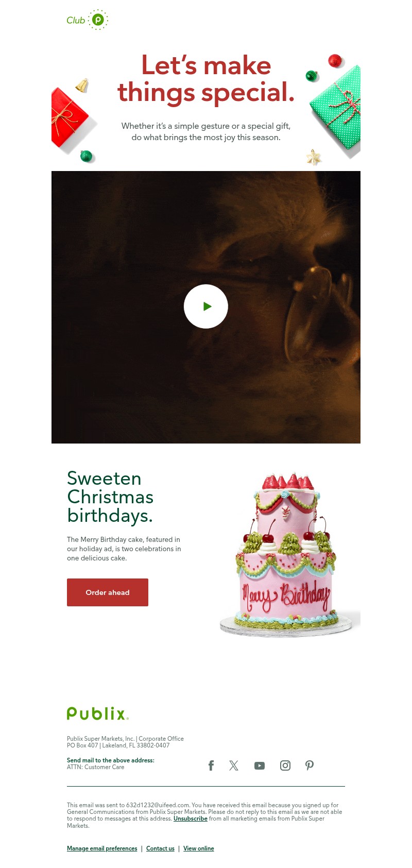Click the Unsubscribe link

(191, 819)
